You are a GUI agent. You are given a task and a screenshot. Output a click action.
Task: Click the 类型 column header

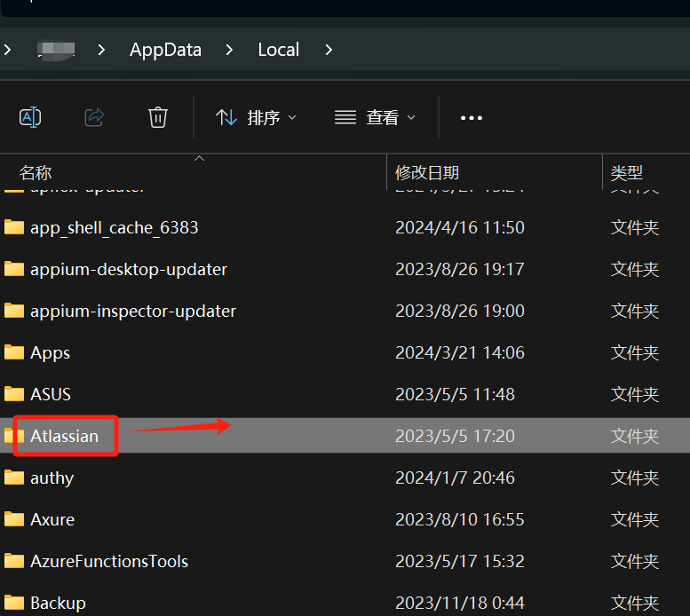627,172
